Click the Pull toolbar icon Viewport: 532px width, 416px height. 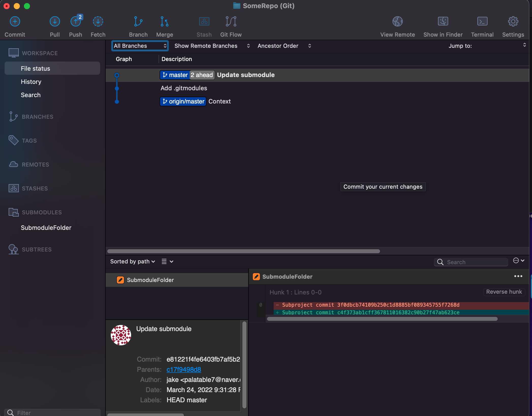(x=55, y=22)
